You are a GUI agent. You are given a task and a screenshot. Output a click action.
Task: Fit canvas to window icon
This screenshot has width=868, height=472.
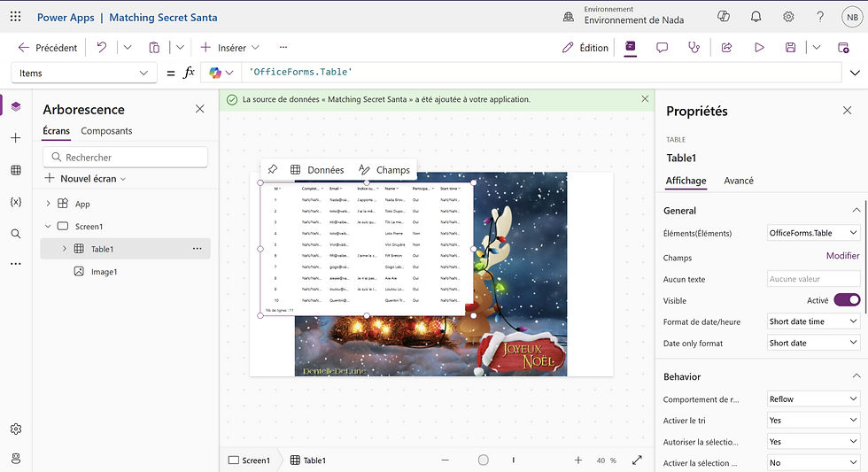point(637,460)
